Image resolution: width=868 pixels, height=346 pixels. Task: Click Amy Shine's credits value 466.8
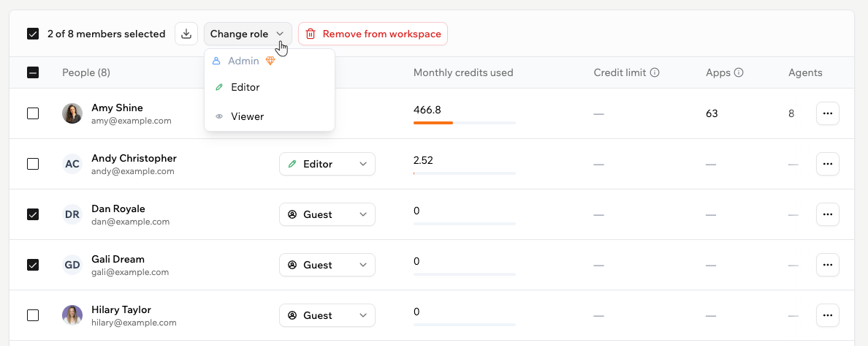[x=427, y=110]
